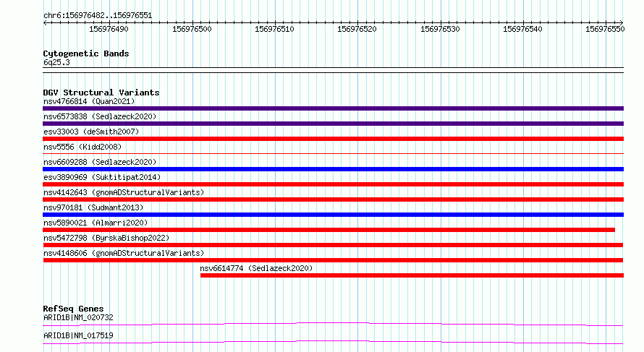The height and width of the screenshot is (352, 644).
Task: Click the right arrow end of ruler
Action: click(622, 22)
